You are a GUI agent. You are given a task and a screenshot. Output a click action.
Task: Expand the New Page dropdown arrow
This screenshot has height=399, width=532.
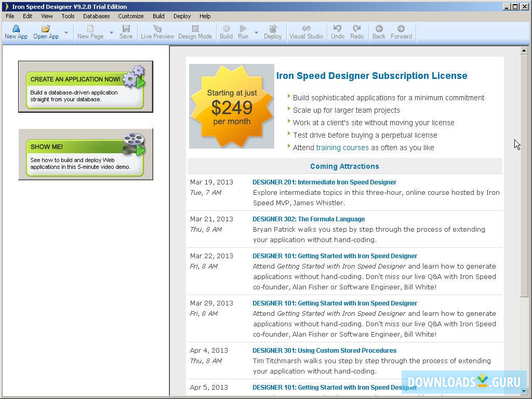point(111,33)
